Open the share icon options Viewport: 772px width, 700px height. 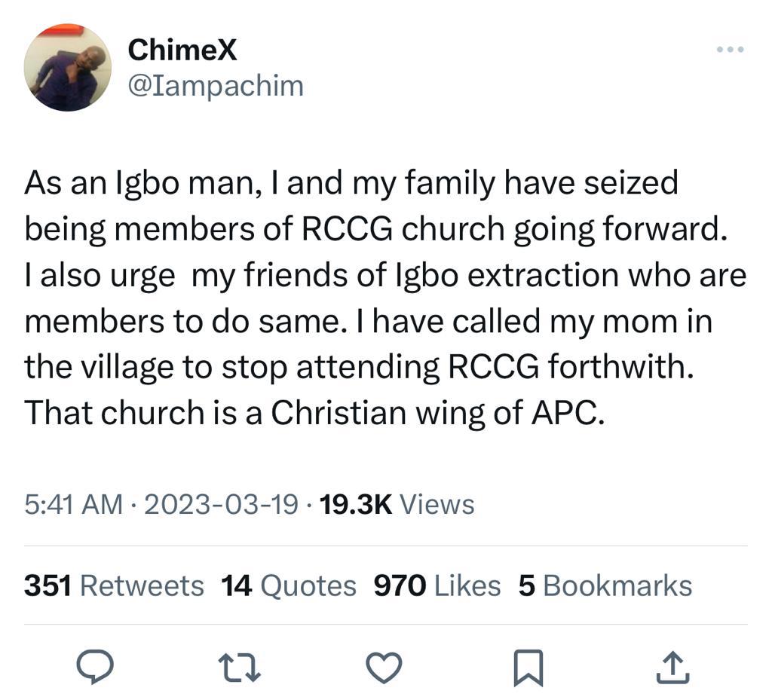pyautogui.click(x=673, y=667)
